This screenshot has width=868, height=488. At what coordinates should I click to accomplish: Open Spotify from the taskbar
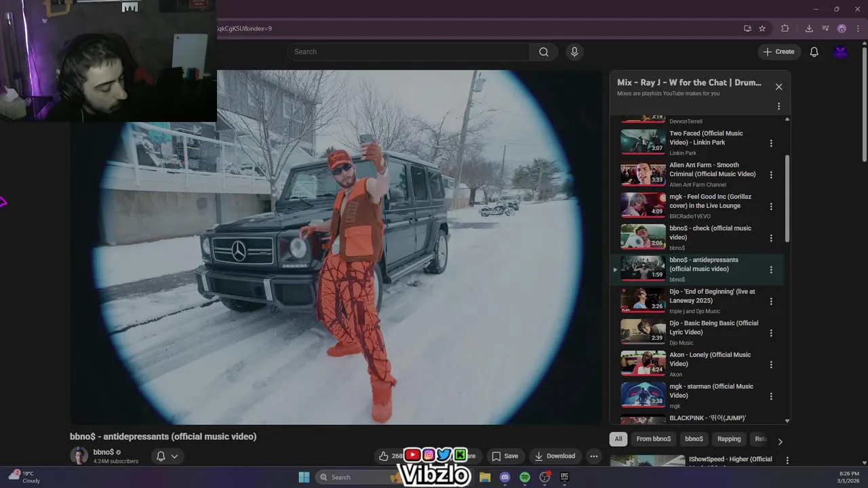pyautogui.click(x=525, y=477)
